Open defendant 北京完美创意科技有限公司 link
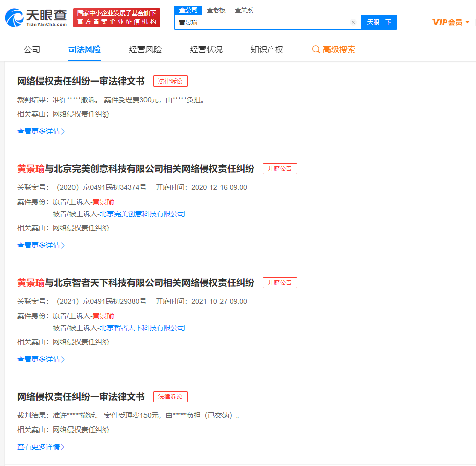Image resolution: width=476 pixels, height=466 pixels. [x=142, y=214]
